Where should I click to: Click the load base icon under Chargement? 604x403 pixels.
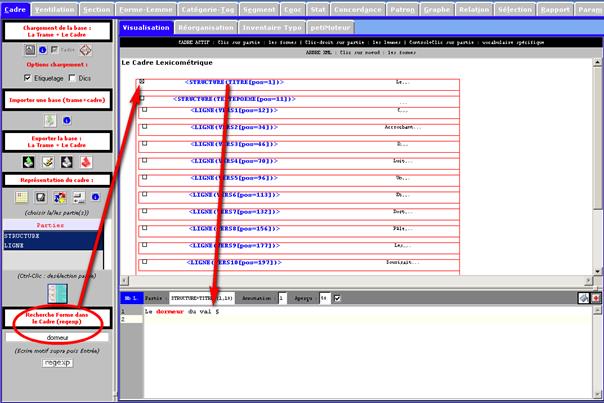coord(30,50)
